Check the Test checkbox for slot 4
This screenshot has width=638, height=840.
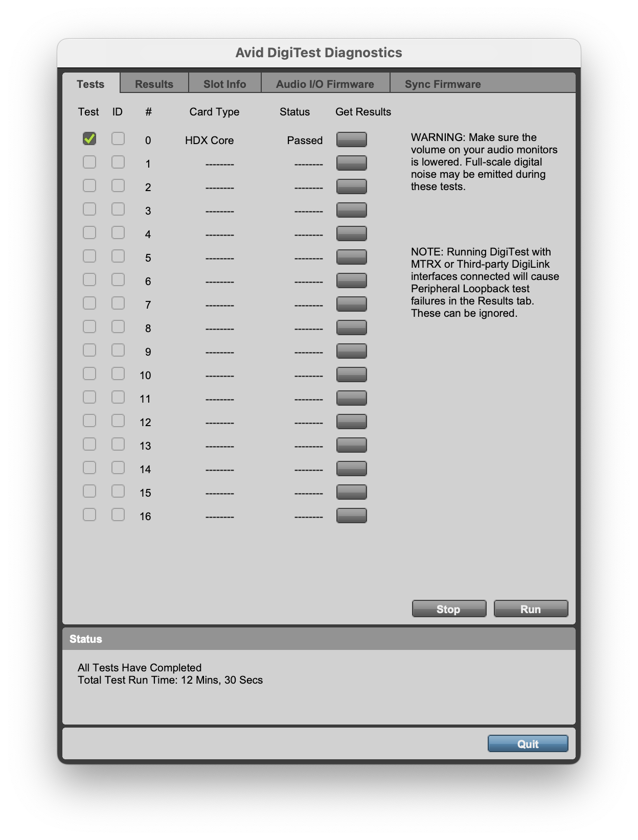click(x=89, y=232)
